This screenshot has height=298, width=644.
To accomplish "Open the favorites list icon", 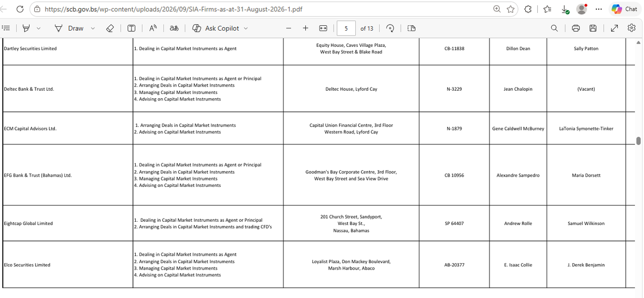I will 548,9.
